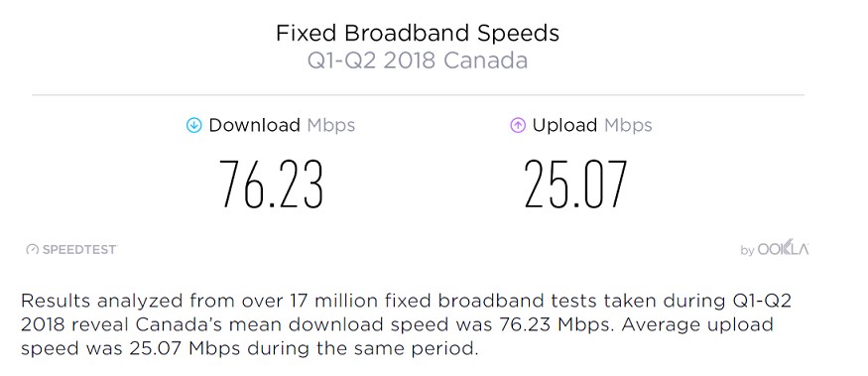Select the Download Mbps label
Viewport: 868px width, 376px height.
coord(282,126)
